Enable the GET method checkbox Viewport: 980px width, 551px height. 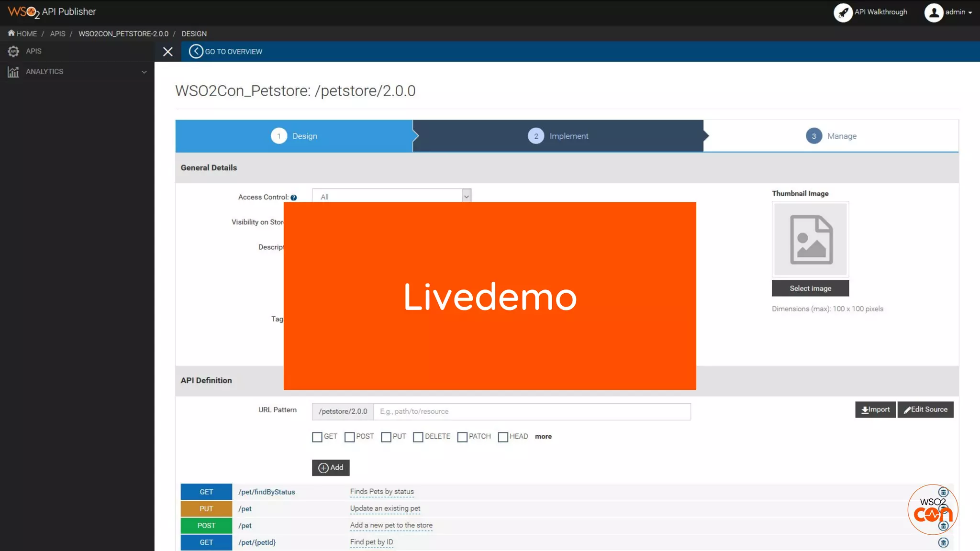(317, 437)
